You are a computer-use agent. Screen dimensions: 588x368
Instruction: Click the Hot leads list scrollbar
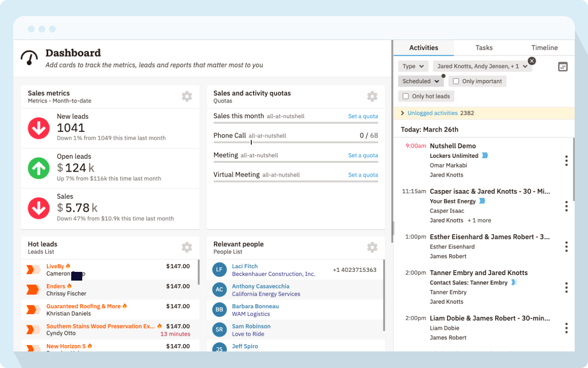pyautogui.click(x=198, y=272)
